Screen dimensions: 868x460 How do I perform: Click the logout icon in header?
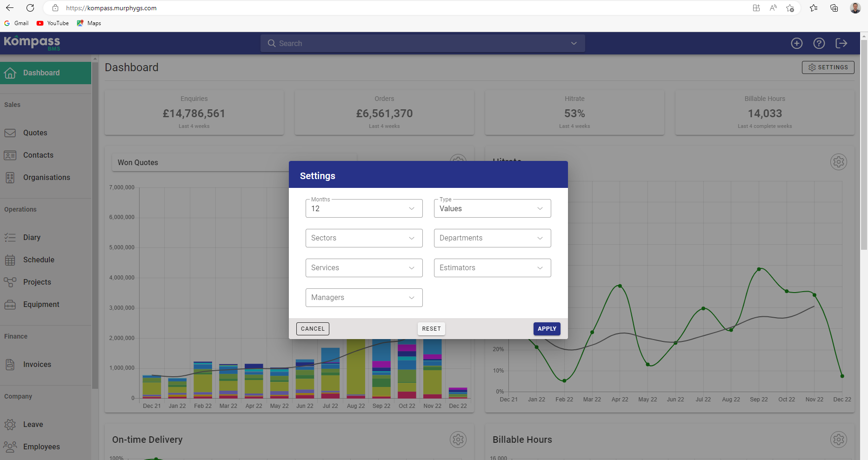[x=841, y=43]
